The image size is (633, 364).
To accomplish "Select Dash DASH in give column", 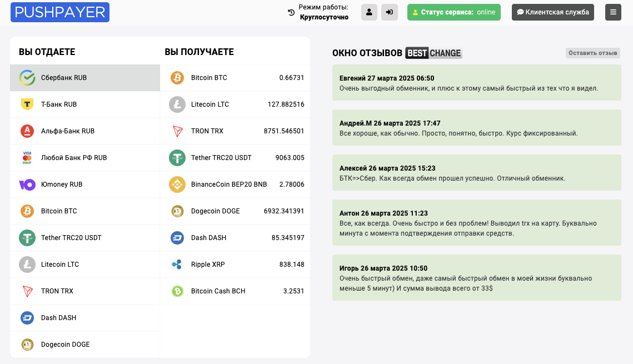I will 85,317.
